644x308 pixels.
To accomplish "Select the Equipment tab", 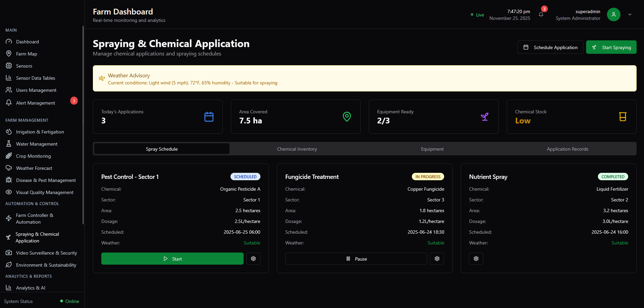I will click(x=432, y=149).
